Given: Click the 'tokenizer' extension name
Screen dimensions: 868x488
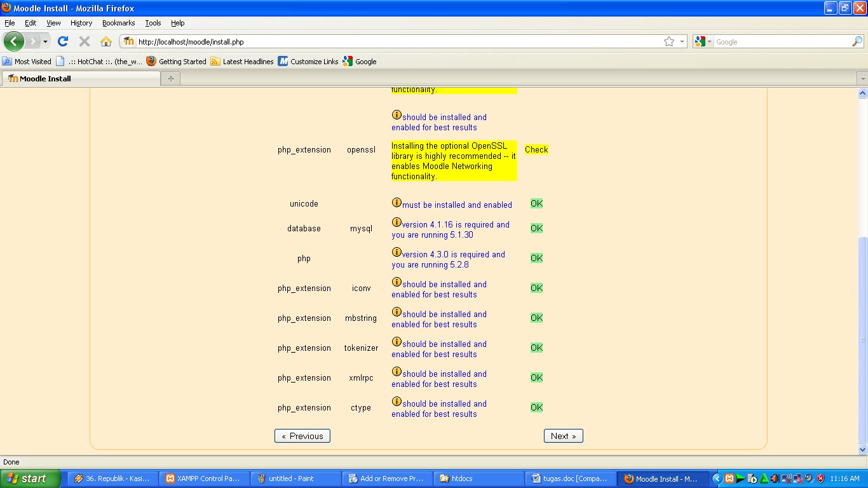Looking at the screenshot, I should (x=361, y=348).
